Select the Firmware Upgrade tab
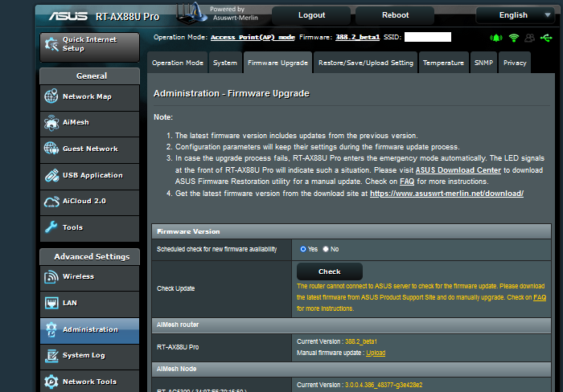The width and height of the screenshot is (563, 392). click(277, 63)
